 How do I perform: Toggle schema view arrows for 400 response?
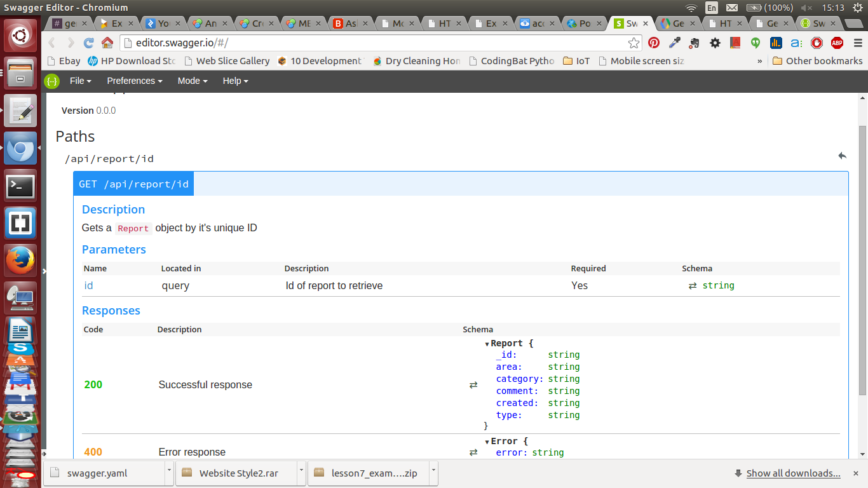click(x=473, y=452)
